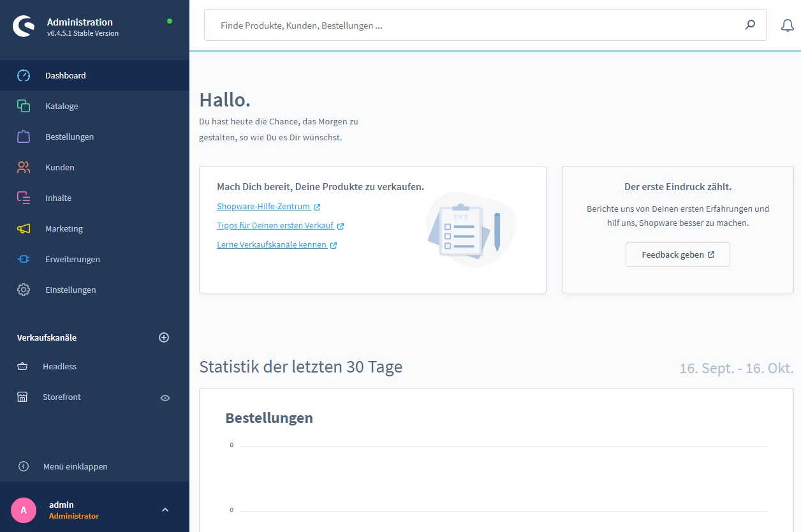This screenshot has height=532, width=801.
Task: Click the Kunden people icon
Action: [24, 167]
